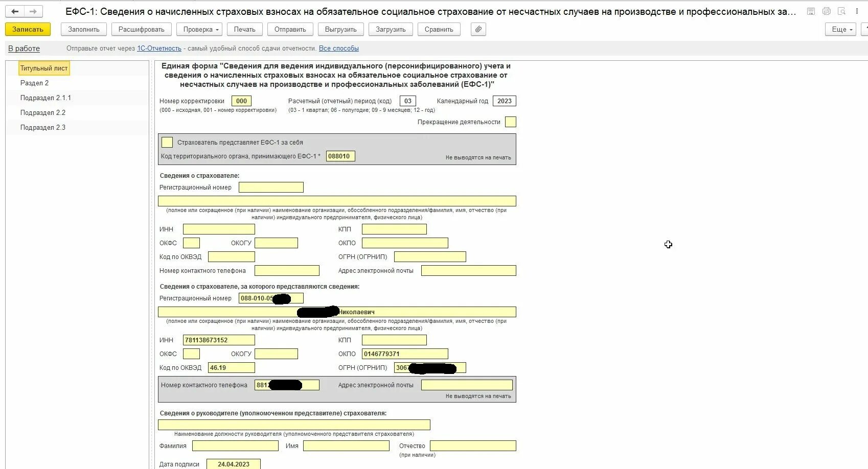868x469 pixels.
Task: Click the Печать button
Action: 245,30
